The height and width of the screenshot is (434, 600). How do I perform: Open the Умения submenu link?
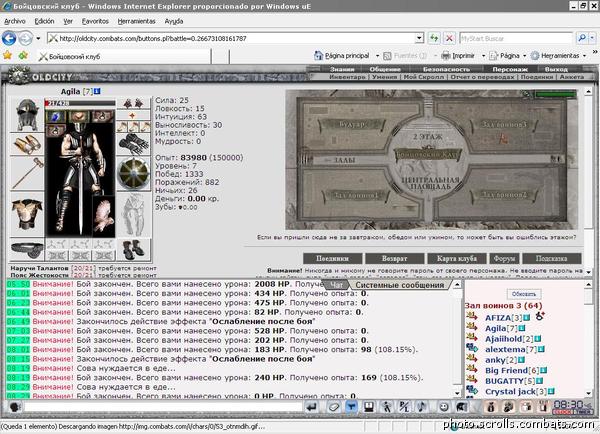click(384, 77)
